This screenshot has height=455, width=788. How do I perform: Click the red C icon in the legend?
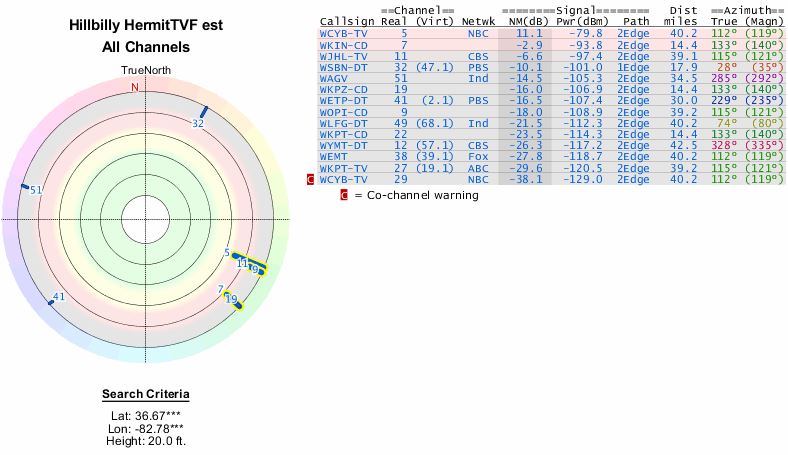click(x=345, y=195)
